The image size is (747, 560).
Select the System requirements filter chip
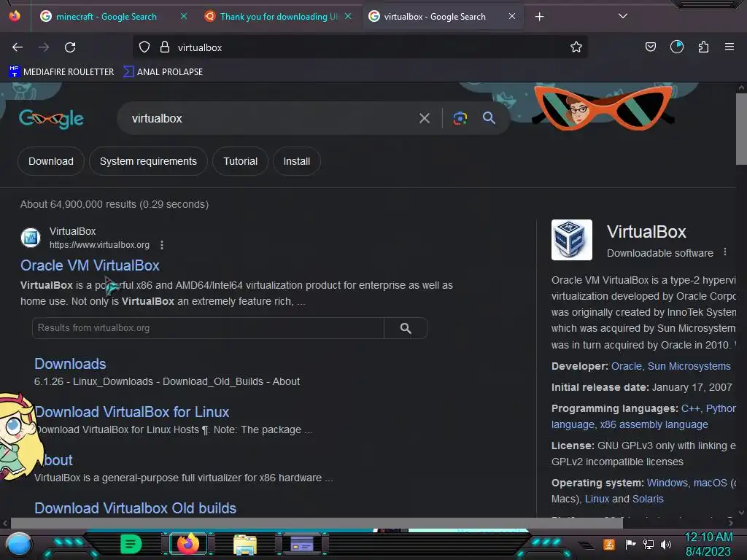pyautogui.click(x=148, y=161)
